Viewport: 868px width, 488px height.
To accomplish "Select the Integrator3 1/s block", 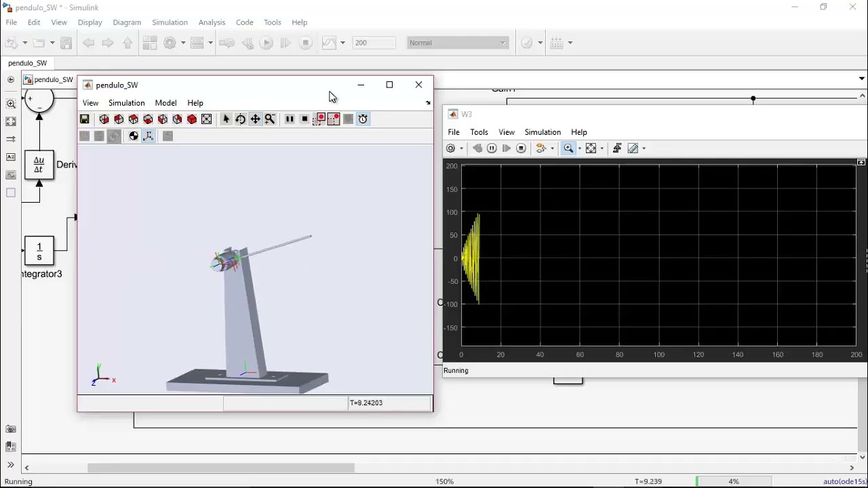I will point(39,251).
